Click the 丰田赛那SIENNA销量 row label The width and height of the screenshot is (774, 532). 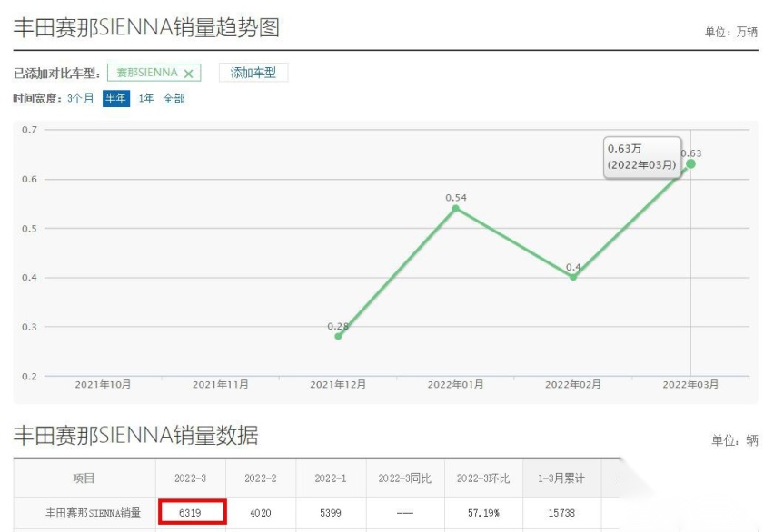(x=94, y=513)
